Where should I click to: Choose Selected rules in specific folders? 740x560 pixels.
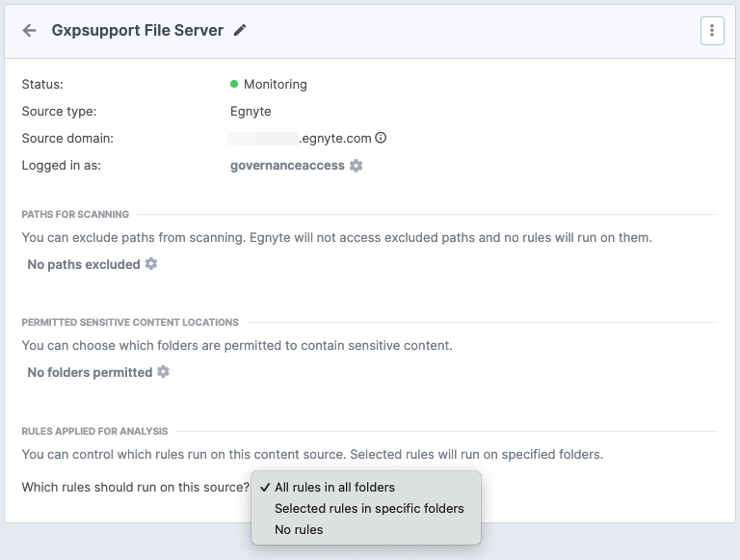(366, 509)
